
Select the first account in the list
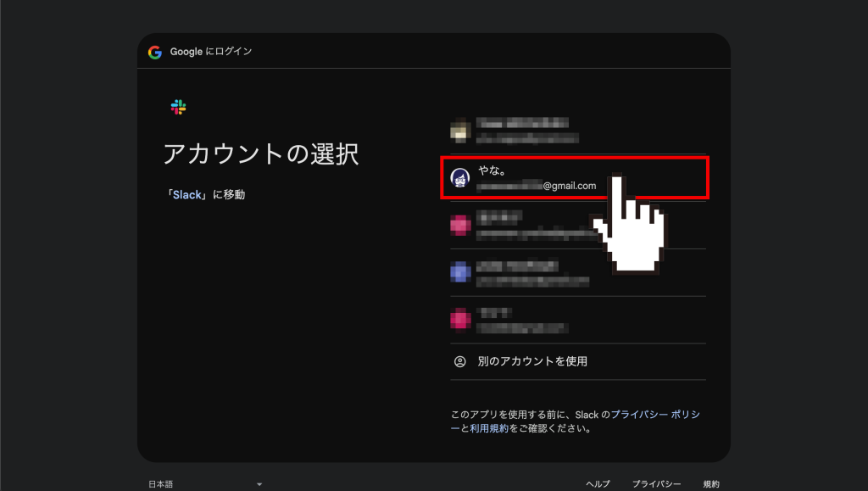click(551, 131)
